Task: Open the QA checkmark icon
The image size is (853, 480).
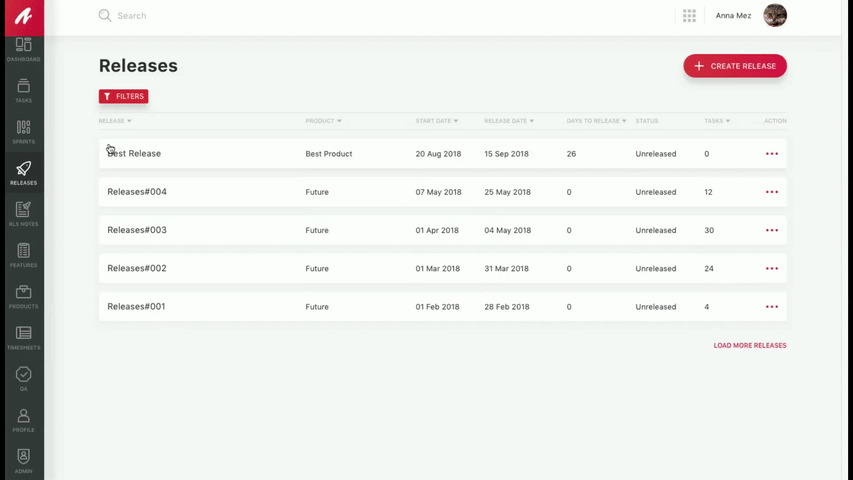Action: tap(23, 374)
